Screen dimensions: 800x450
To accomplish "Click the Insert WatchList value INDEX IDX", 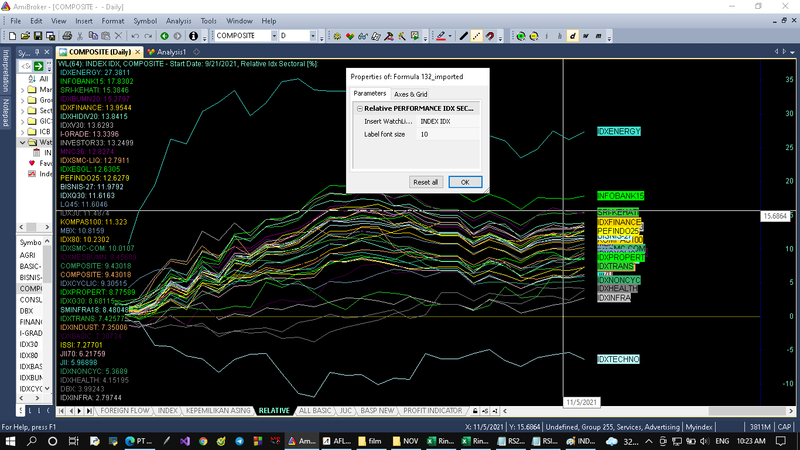I will point(448,121).
